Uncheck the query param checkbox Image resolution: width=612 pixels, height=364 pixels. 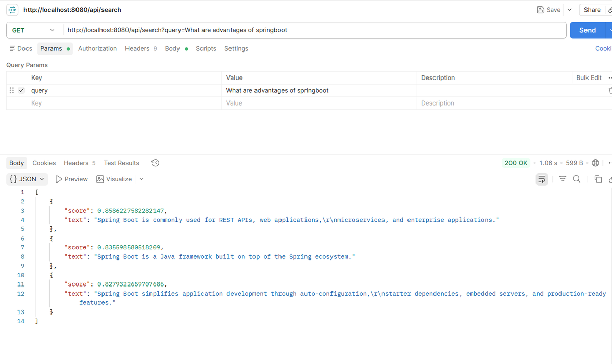(21, 90)
